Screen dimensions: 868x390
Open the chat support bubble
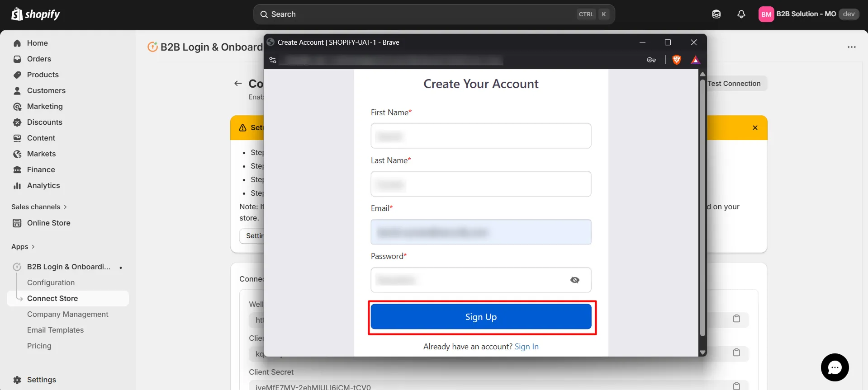835,367
